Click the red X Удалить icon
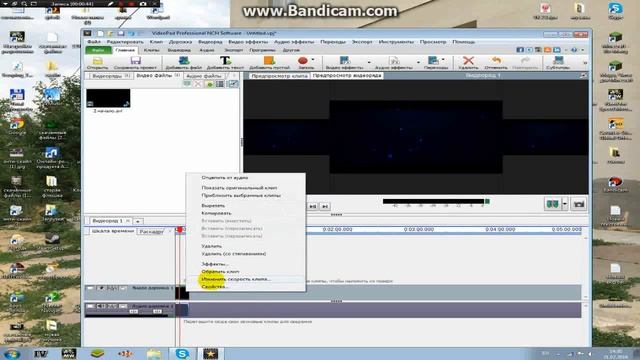Viewport: 640px width, 360px height. click(x=468, y=61)
